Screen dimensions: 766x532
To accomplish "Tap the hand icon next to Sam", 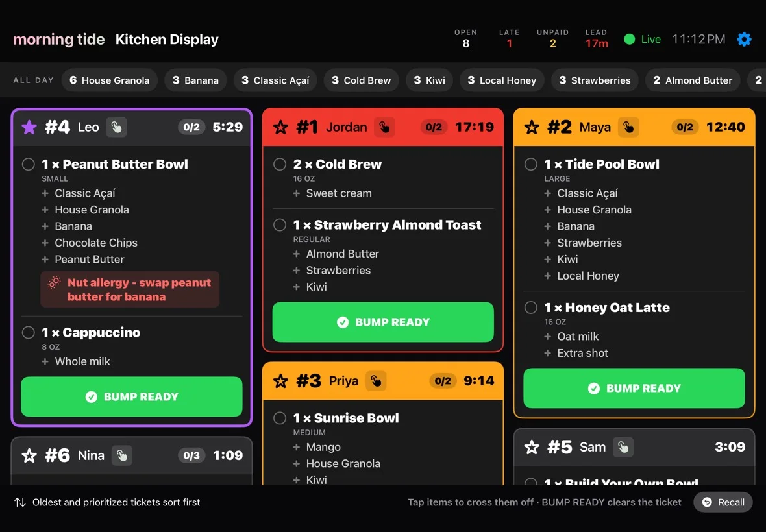I will click(x=623, y=447).
